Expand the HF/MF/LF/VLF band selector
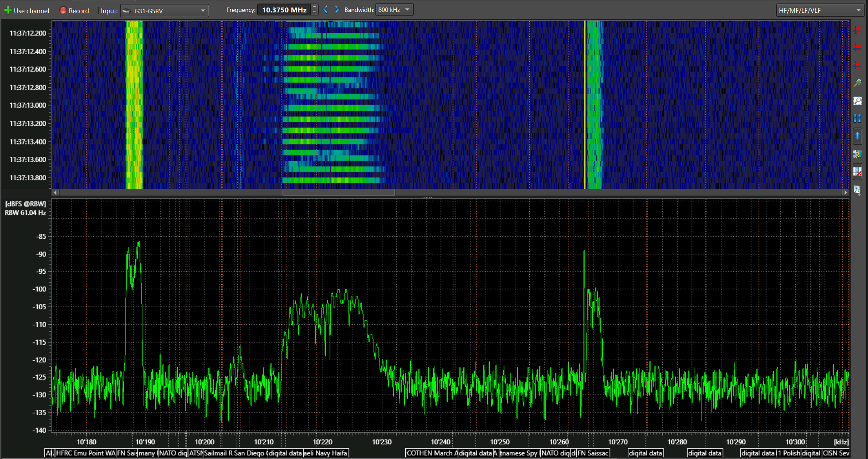Screen dimensions: 868x459 coord(819,11)
